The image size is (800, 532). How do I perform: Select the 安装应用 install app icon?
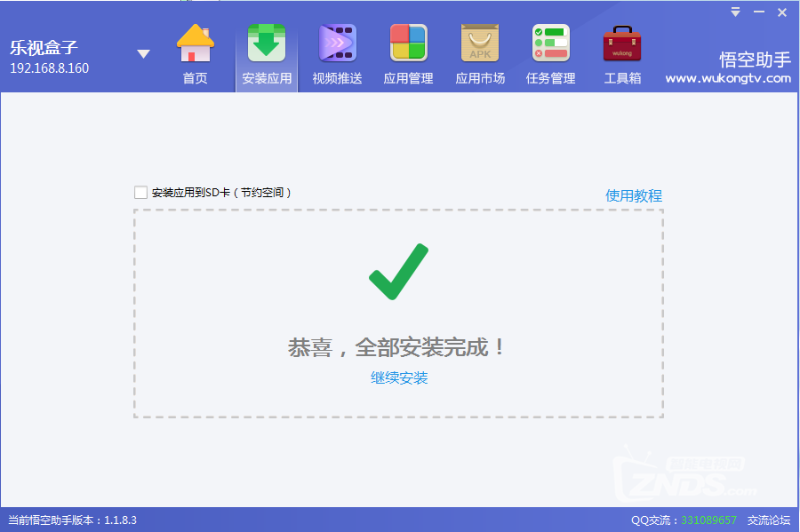267,44
